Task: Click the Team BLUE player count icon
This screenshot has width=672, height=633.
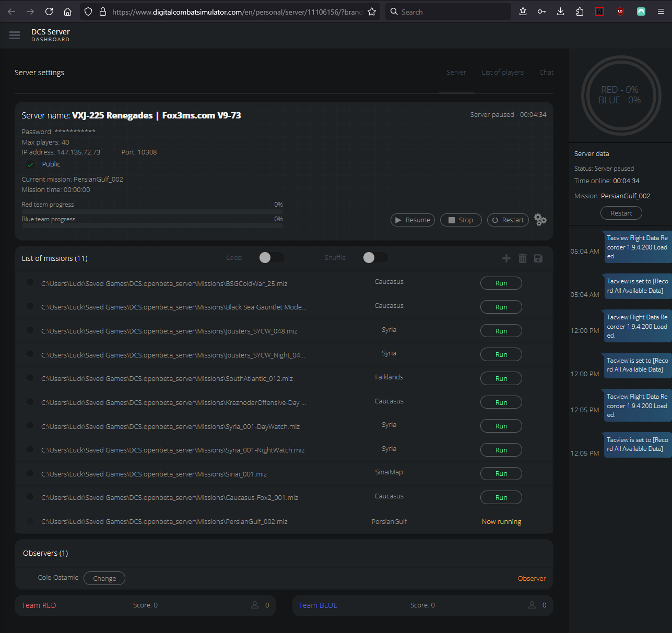Action: point(532,605)
